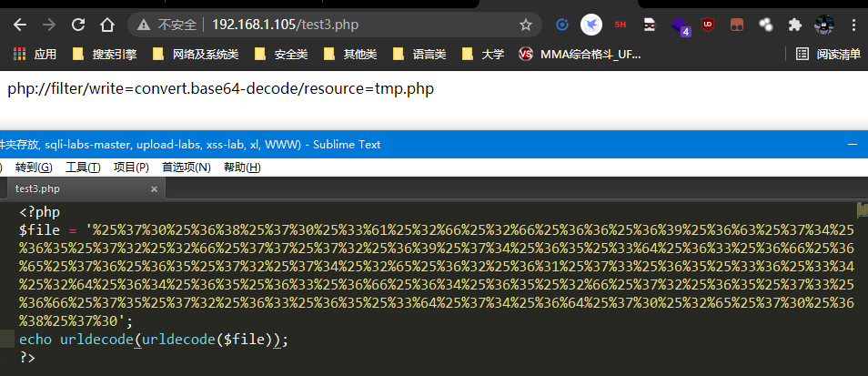Click the <?php opening tag line
The image size is (868, 376).
(x=40, y=213)
